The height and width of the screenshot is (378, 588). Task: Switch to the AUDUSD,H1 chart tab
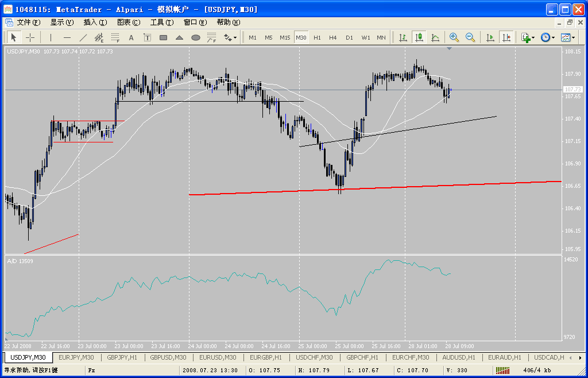(x=459, y=357)
